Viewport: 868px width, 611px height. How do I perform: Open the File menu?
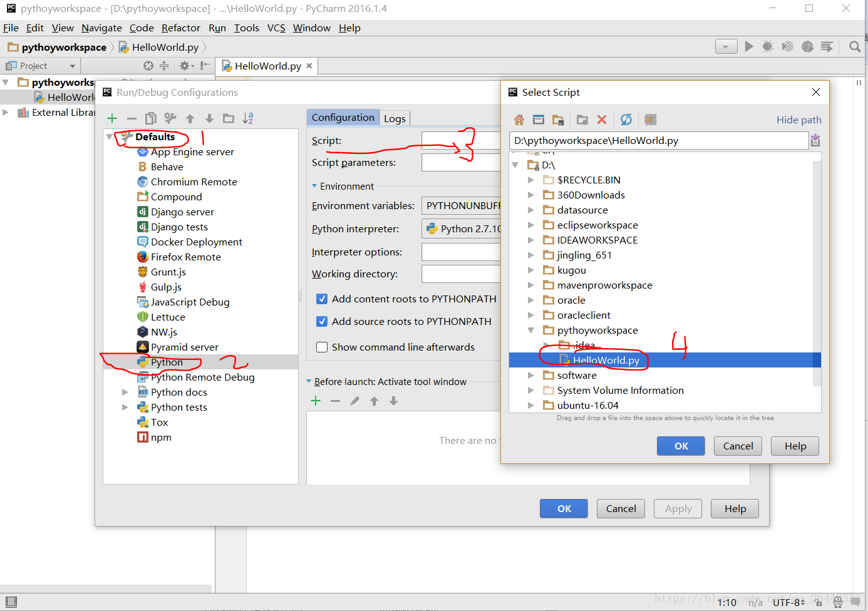click(x=11, y=28)
